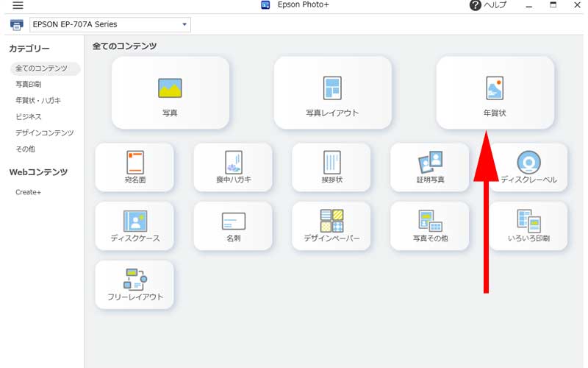588x368 pixels.
Task: Minimize the Epson Photo+ window
Action: click(x=529, y=5)
